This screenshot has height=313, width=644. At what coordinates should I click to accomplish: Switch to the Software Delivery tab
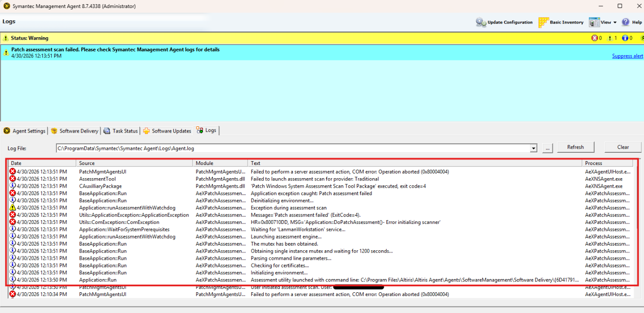[x=75, y=131]
